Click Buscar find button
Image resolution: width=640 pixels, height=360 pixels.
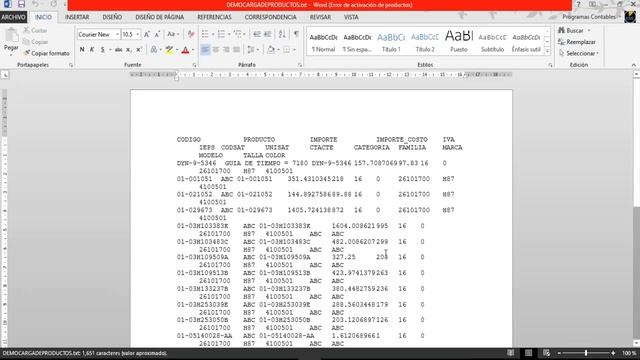pos(571,31)
